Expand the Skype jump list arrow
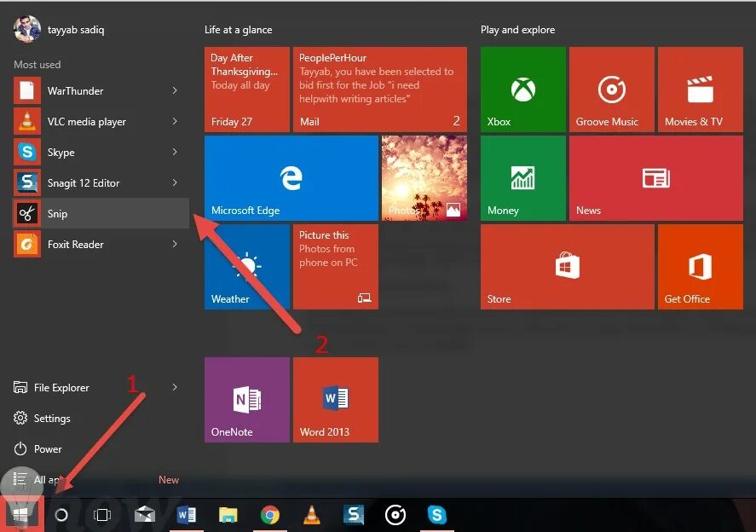The image size is (756, 532). click(175, 153)
